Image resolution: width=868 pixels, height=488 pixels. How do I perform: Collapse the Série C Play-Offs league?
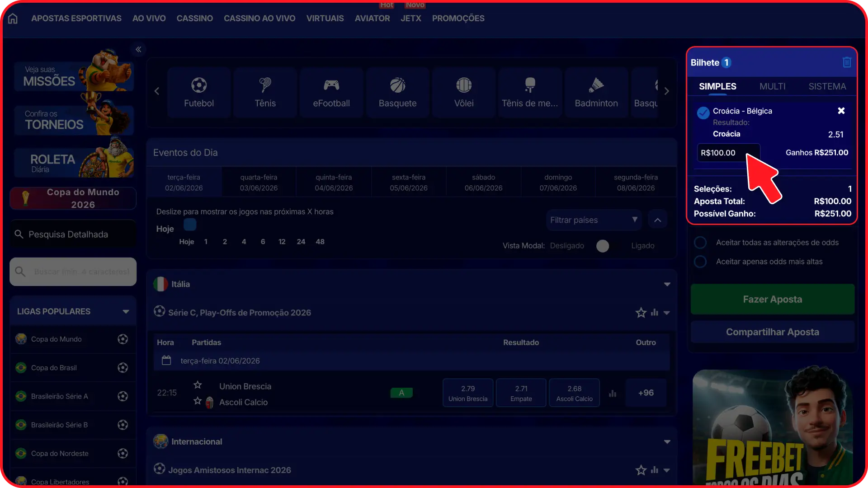[x=667, y=313]
